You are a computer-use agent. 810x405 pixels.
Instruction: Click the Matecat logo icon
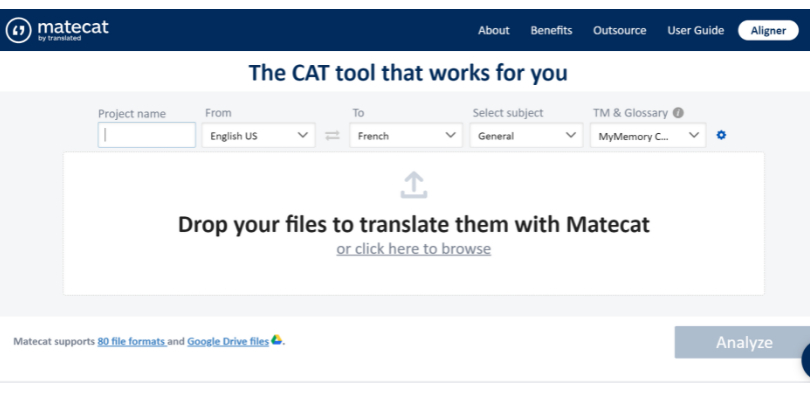(19, 30)
